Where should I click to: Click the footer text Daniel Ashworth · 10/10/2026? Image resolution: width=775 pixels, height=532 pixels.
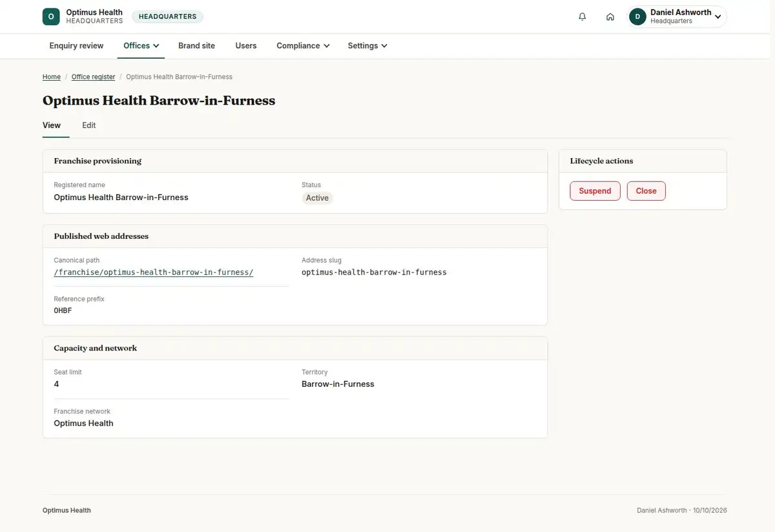[x=682, y=510]
